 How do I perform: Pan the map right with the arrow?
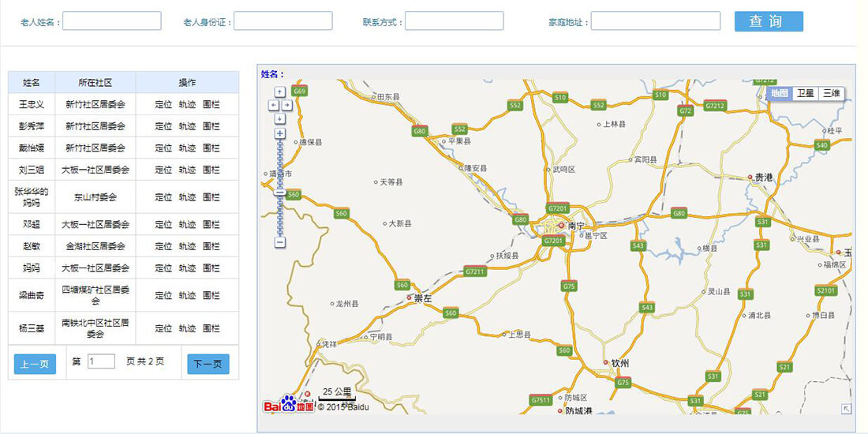click(x=287, y=105)
